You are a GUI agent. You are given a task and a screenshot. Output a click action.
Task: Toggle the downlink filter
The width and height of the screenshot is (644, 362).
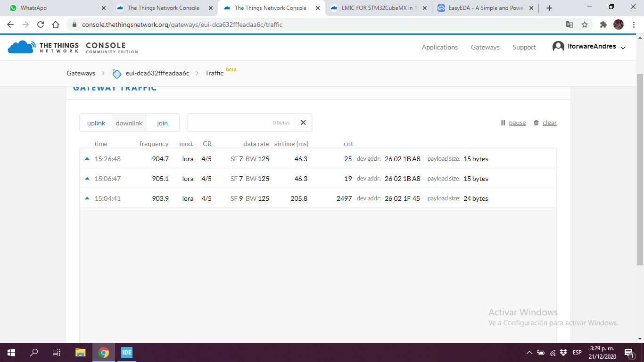129,123
